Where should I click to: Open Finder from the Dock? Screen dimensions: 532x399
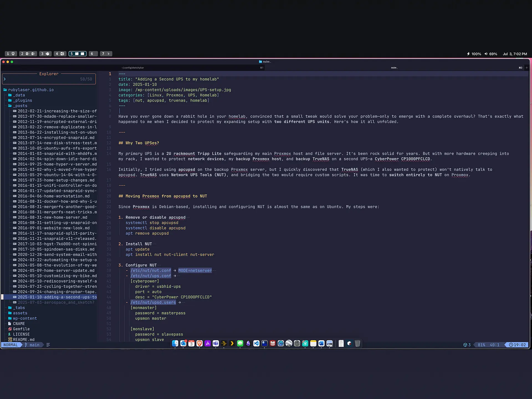coord(175,344)
